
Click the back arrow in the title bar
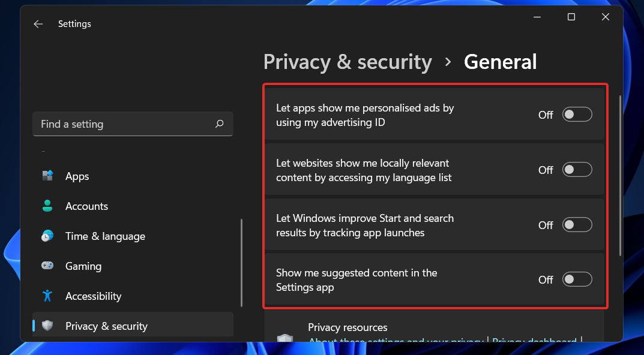pyautogui.click(x=38, y=23)
